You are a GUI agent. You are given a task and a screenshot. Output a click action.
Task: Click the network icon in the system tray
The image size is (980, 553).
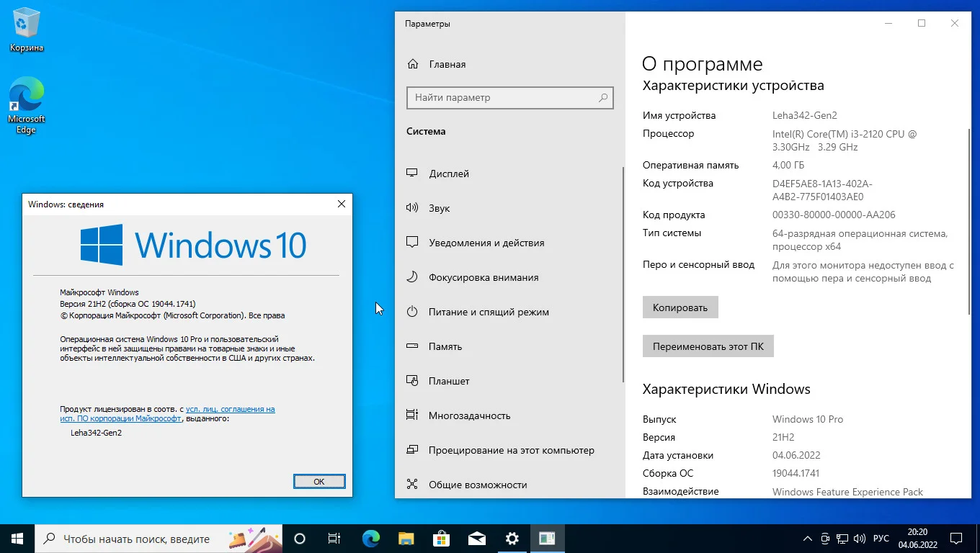(842, 539)
